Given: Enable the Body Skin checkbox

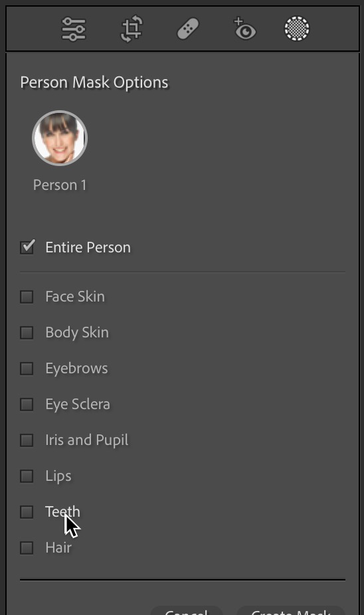Looking at the screenshot, I should (27, 333).
